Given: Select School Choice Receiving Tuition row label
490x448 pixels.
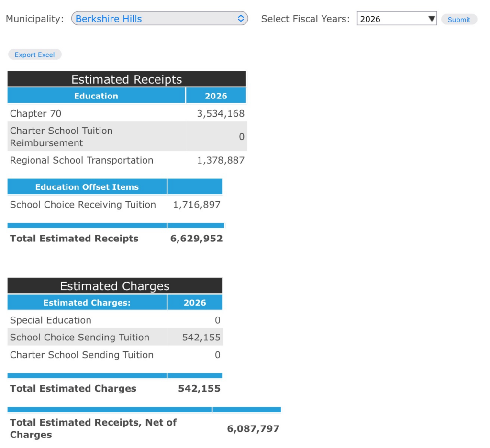Looking at the screenshot, I should click(x=83, y=205).
